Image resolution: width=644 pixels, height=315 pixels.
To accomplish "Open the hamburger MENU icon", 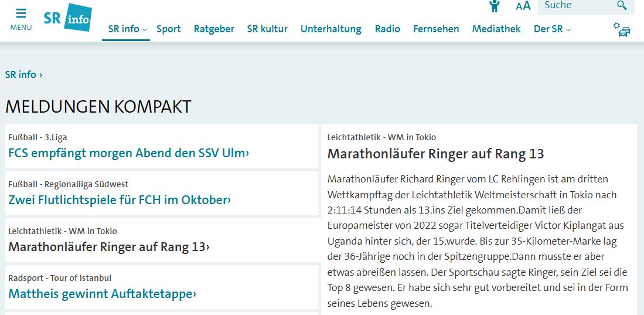I will (x=21, y=20).
